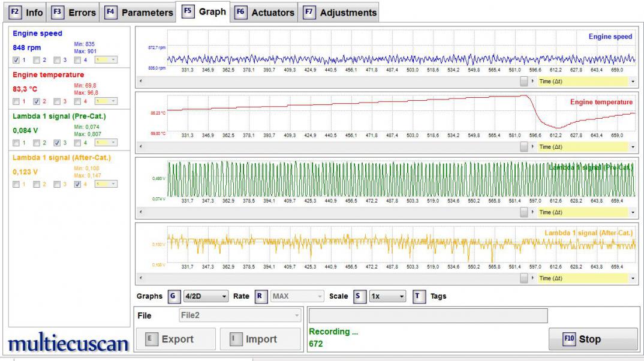Viewport: 644px width, 361px height.
Task: Click the F6 key icon on Actuators tab
Action: click(x=240, y=13)
